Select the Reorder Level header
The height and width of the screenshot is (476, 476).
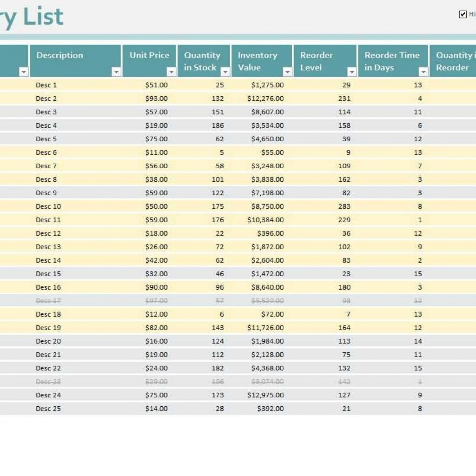click(325, 61)
